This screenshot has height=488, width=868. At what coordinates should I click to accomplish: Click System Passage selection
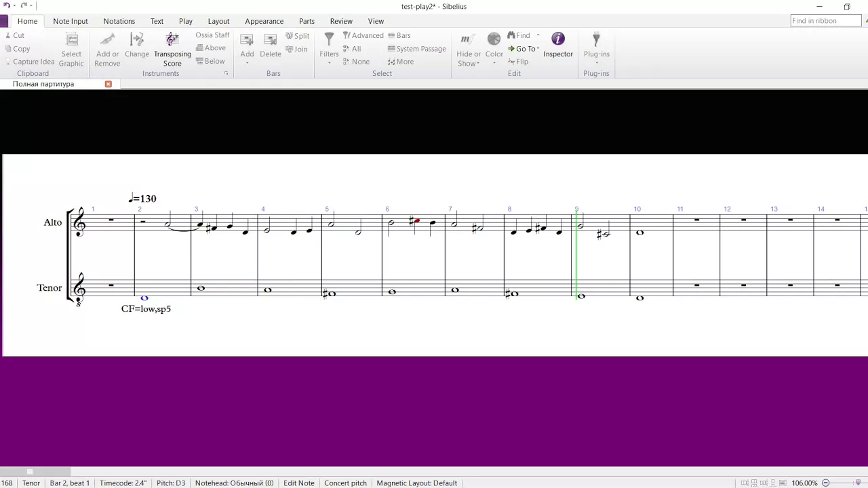(417, 49)
